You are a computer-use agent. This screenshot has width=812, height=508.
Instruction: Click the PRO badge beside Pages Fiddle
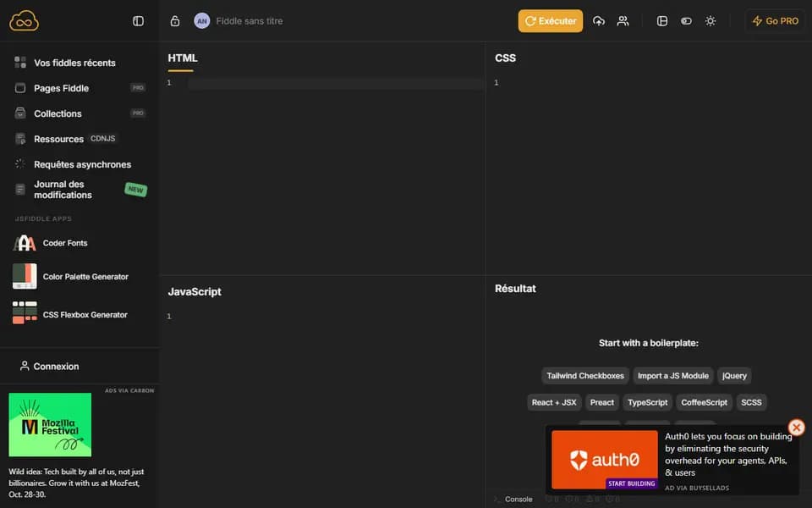pyautogui.click(x=138, y=87)
